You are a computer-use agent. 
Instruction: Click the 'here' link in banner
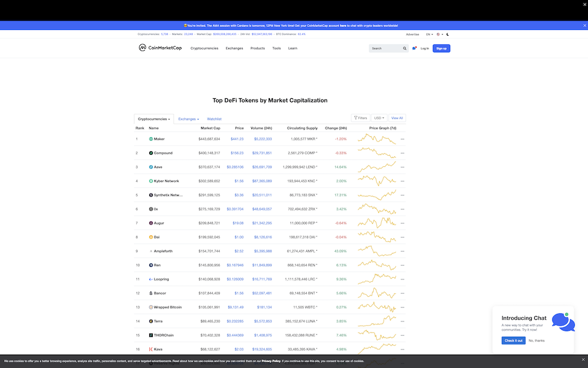pyautogui.click(x=343, y=26)
